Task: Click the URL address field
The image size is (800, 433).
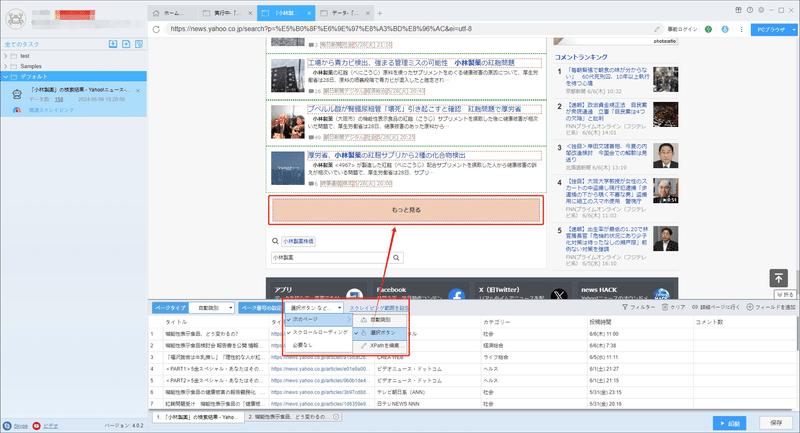Action: [408, 29]
